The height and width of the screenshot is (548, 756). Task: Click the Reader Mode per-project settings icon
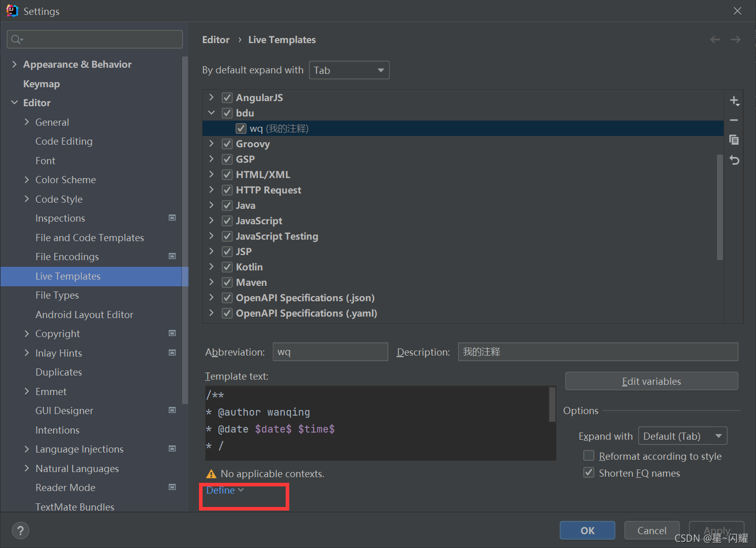point(172,487)
